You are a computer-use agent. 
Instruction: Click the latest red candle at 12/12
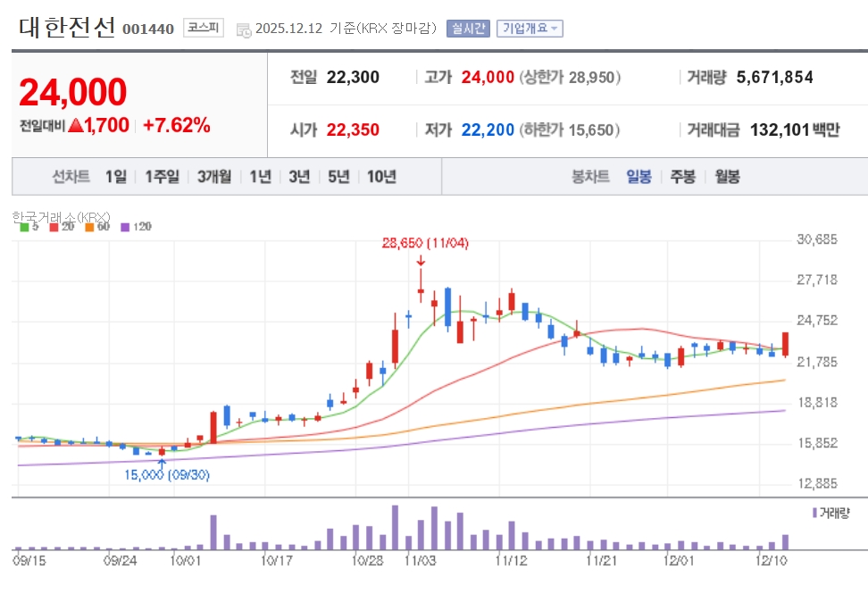pos(785,344)
